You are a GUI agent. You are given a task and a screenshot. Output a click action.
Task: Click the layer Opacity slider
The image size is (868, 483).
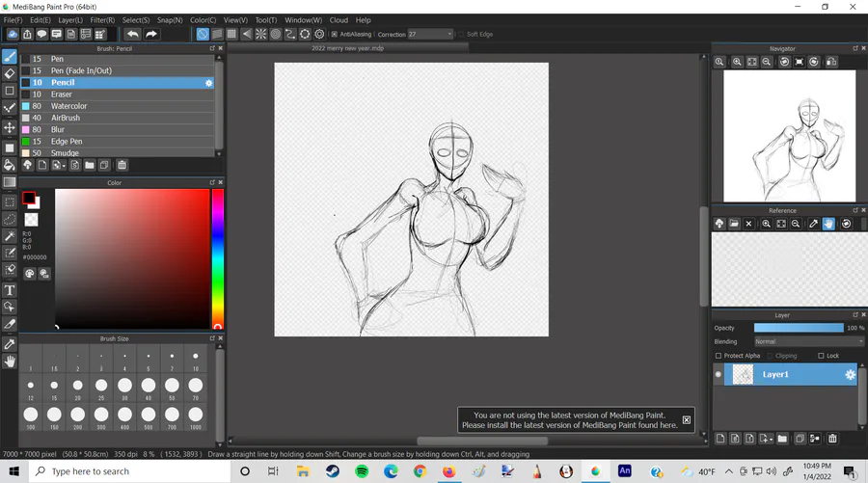[x=799, y=328]
